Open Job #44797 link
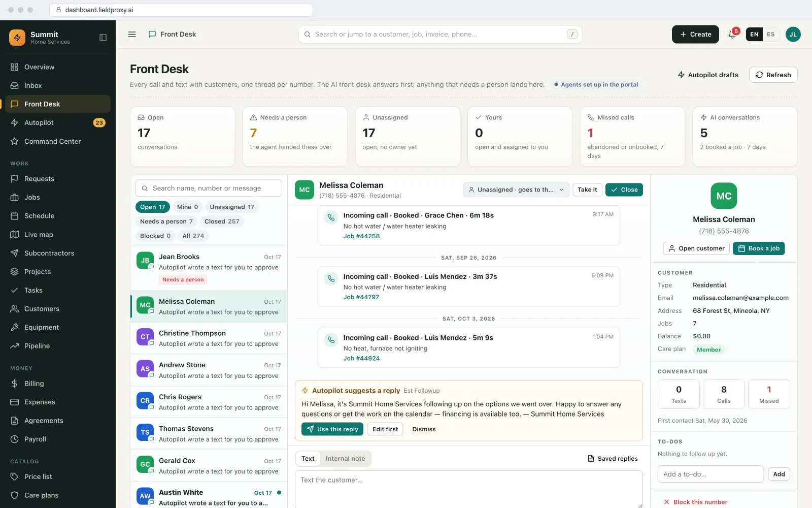The width and height of the screenshot is (812, 508). coord(361,297)
